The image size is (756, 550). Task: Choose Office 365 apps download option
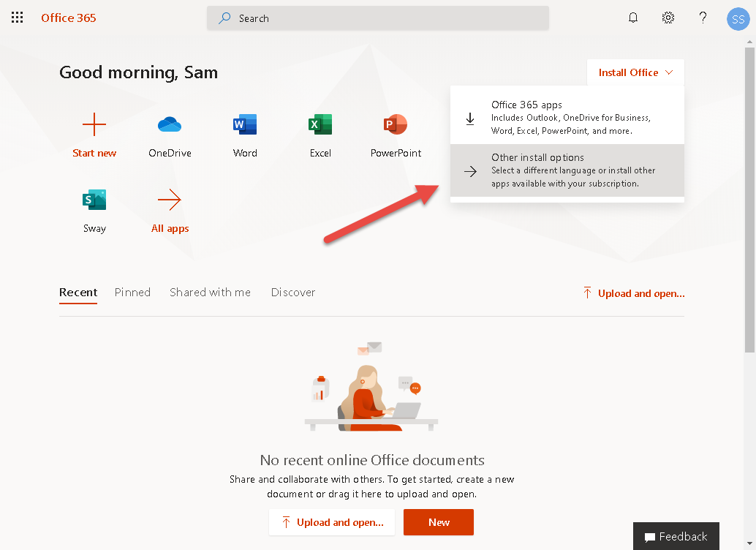567,117
